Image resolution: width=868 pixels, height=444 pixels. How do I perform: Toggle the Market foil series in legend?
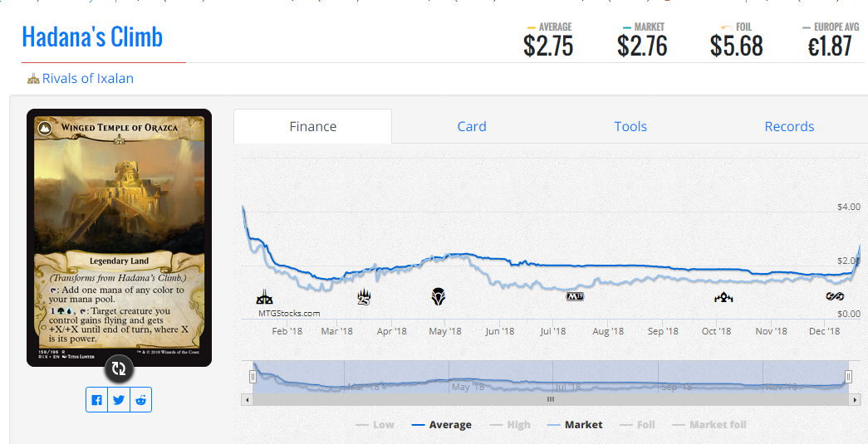(x=709, y=425)
